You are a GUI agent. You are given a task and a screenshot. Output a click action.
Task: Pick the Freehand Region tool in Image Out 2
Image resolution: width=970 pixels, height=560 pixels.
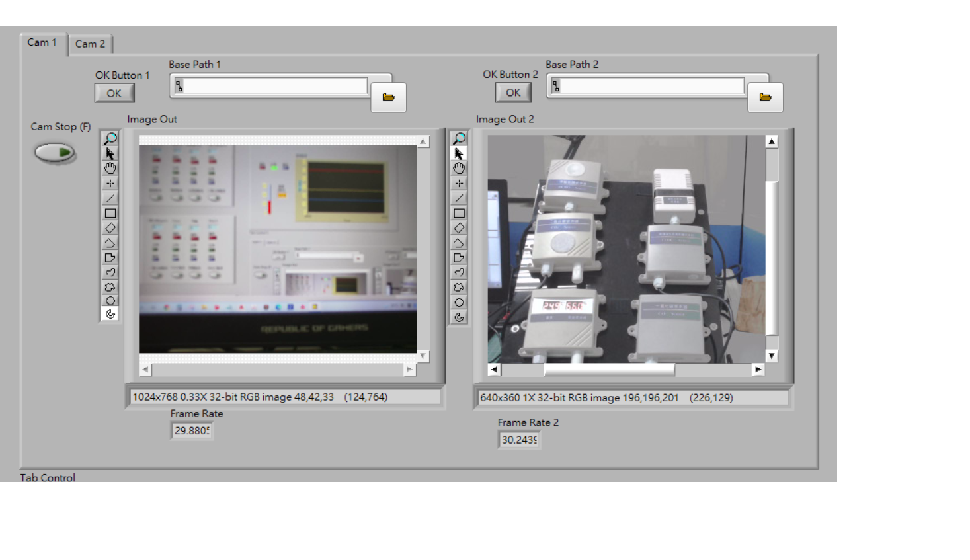point(459,288)
